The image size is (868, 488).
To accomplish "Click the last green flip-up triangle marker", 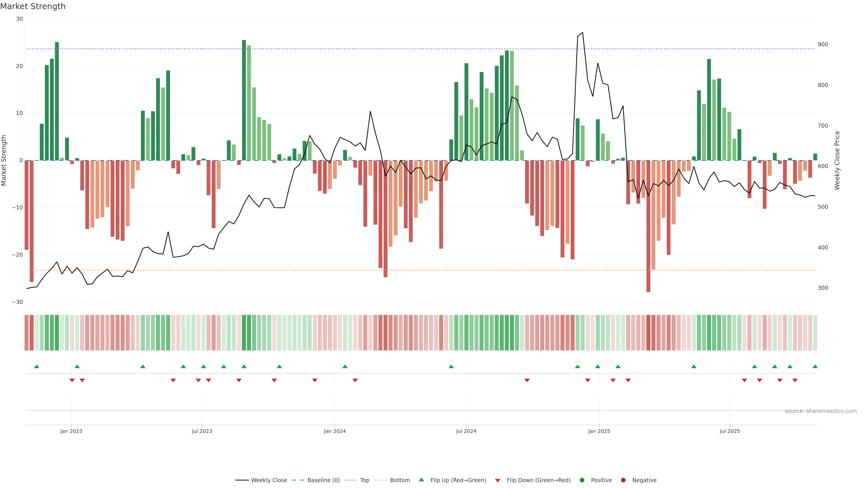I will 815,366.
